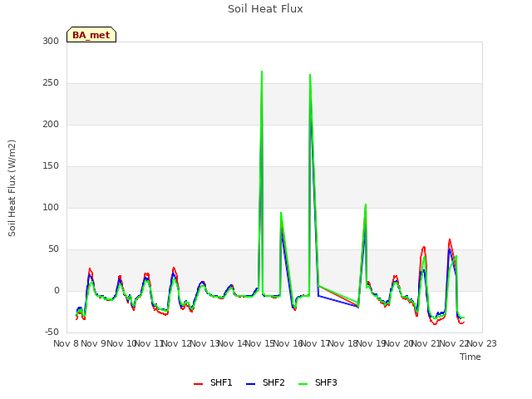The height and width of the screenshot is (399, 532).
Task: Click the 300 y-axis tick label
Action: tap(51, 41)
